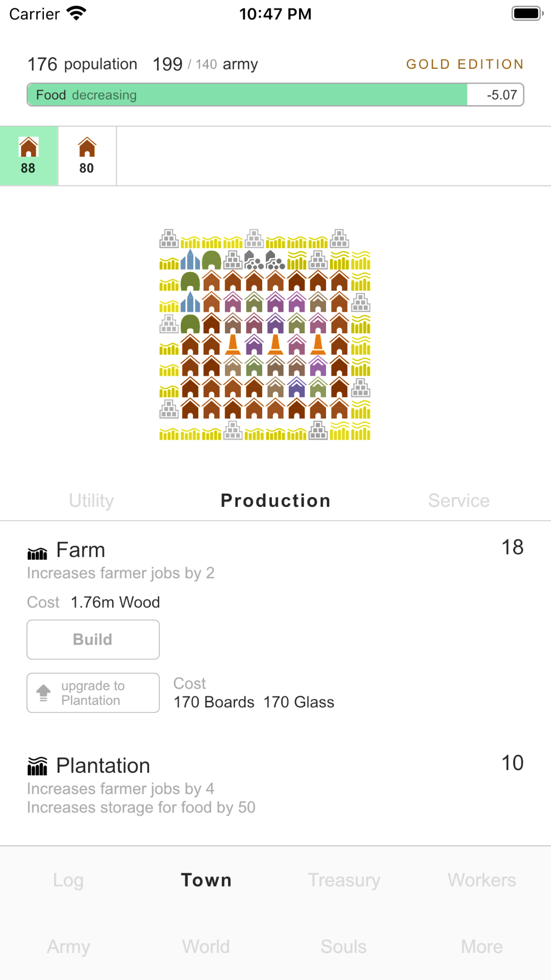Open the Workers section
551x980 pixels.
482,880
